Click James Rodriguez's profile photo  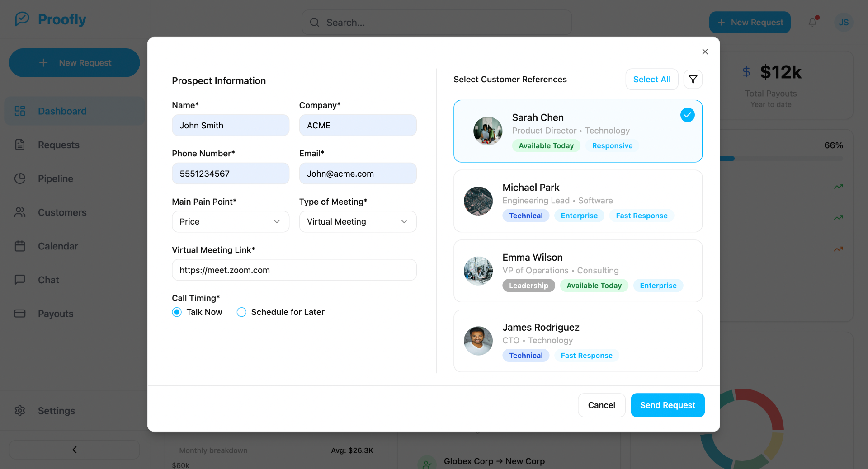pos(478,341)
